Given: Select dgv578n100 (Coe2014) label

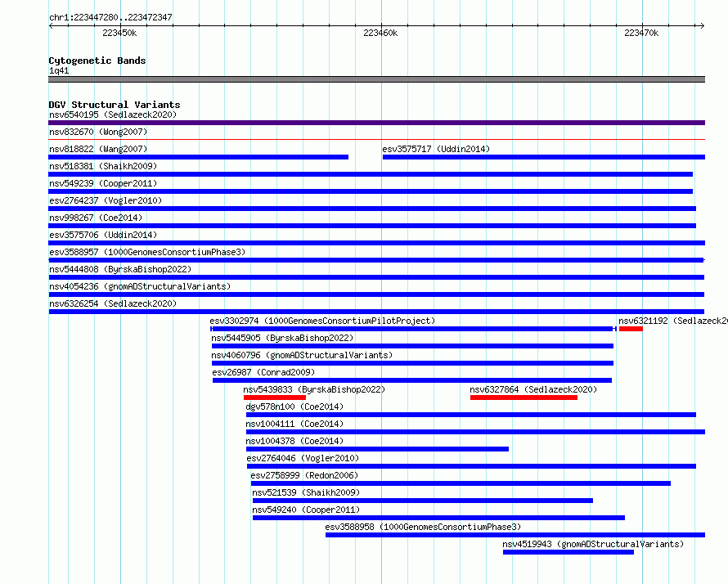Looking at the screenshot, I should [x=294, y=407].
